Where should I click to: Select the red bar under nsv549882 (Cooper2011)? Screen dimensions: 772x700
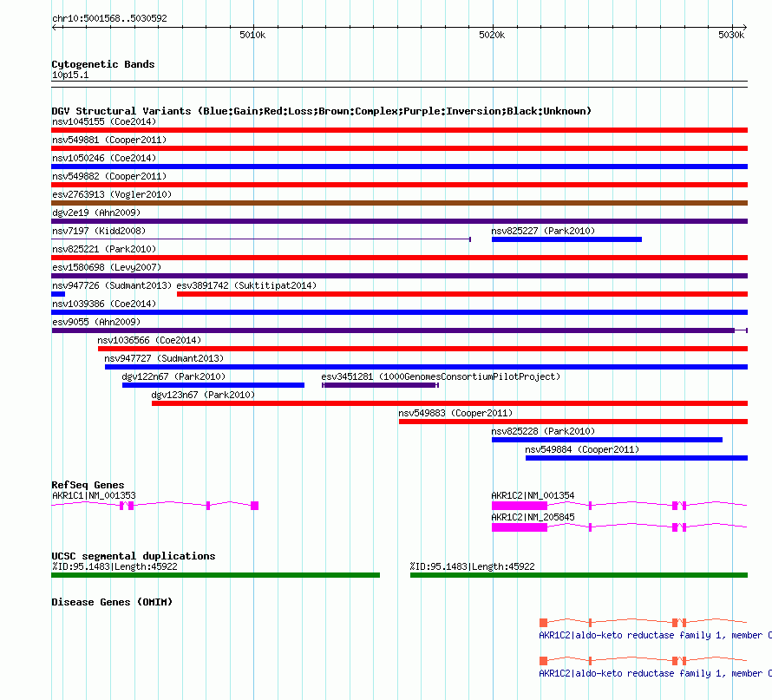click(x=399, y=185)
